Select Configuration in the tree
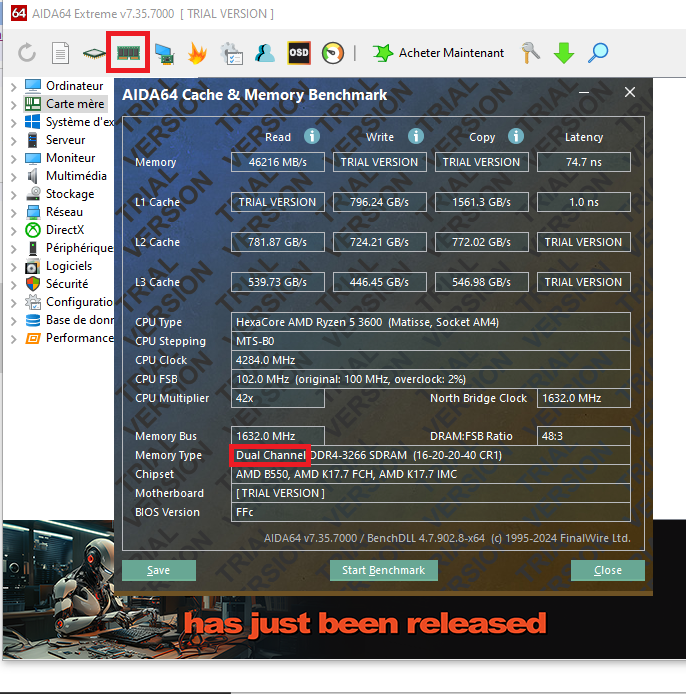Image resolution: width=686 pixels, height=694 pixels. [80, 302]
